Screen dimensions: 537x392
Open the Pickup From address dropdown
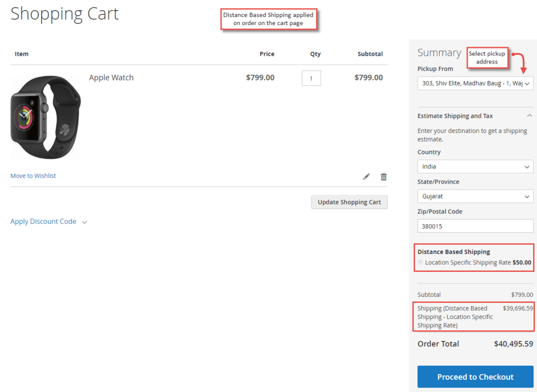(475, 83)
